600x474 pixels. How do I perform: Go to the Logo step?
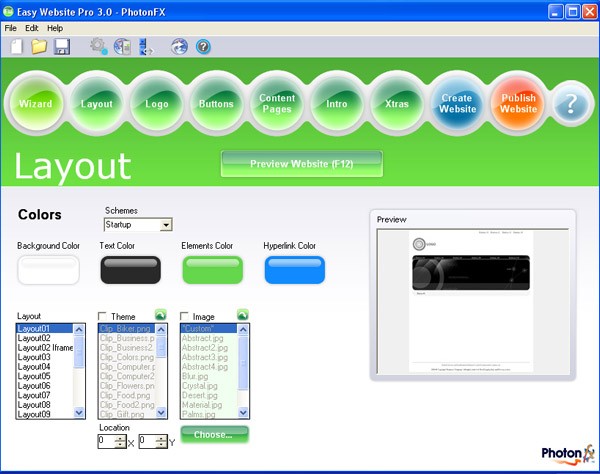[x=157, y=103]
